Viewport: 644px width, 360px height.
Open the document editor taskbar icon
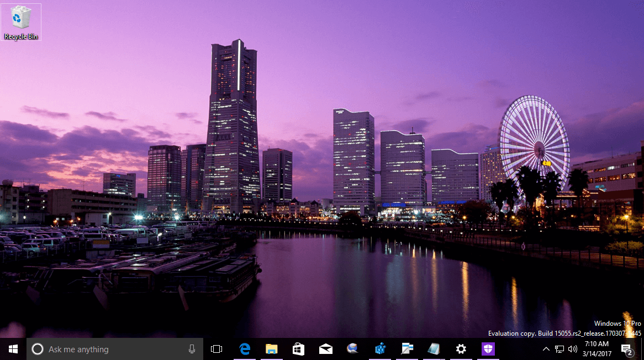(x=407, y=349)
